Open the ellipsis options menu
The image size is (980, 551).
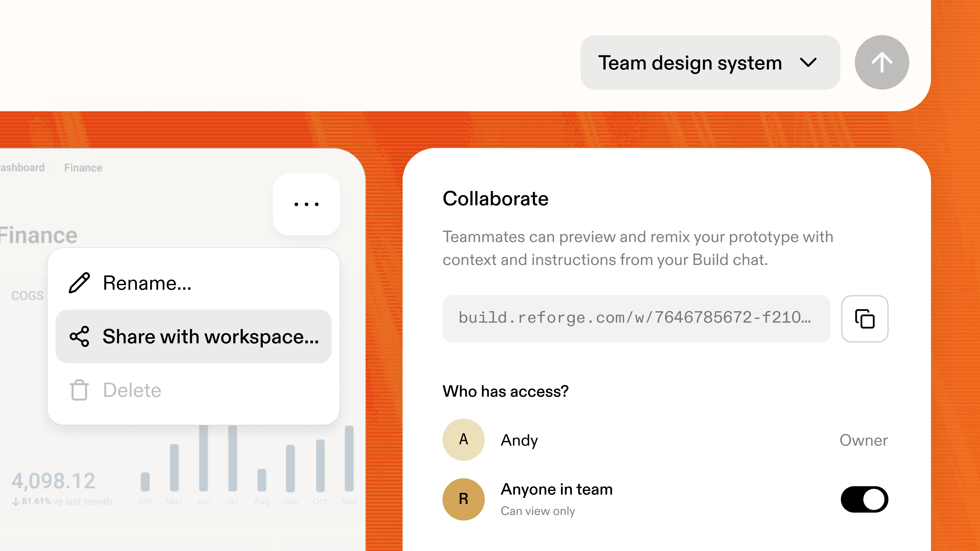click(306, 204)
